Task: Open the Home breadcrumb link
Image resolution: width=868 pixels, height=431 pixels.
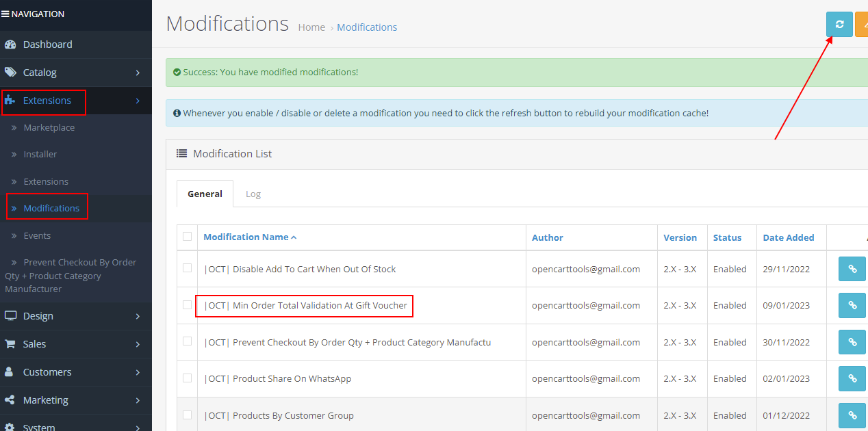Action: click(311, 27)
